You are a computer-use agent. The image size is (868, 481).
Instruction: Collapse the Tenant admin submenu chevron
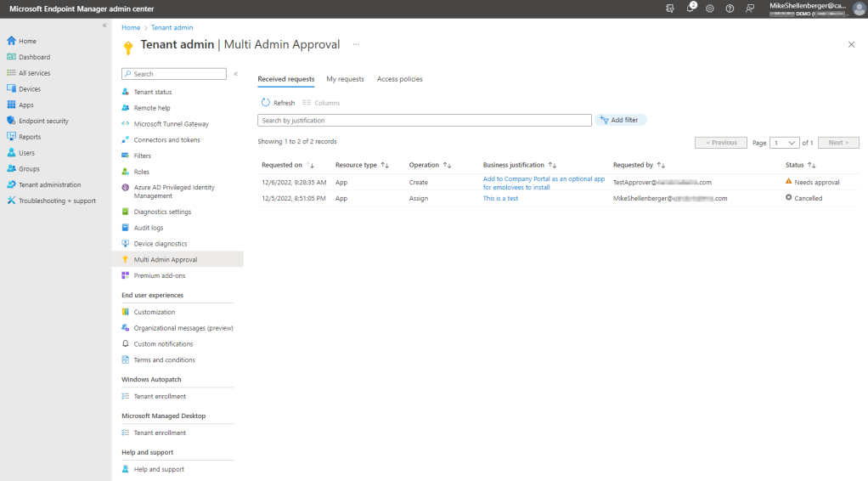[235, 74]
